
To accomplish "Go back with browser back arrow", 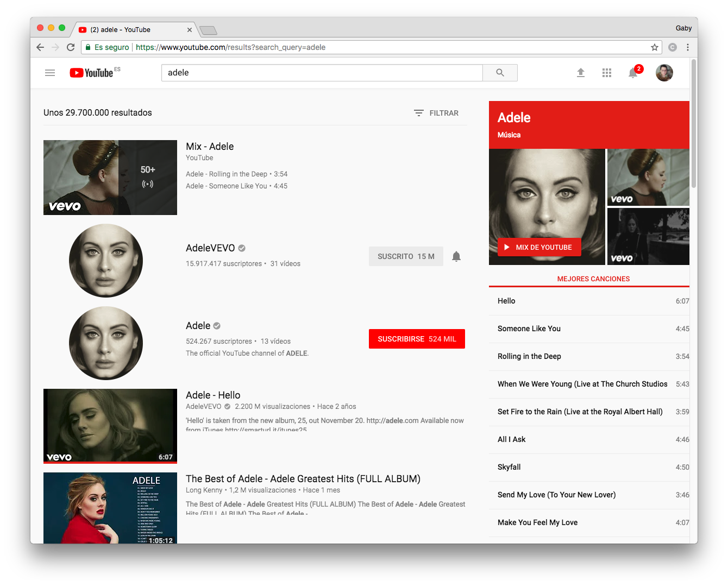I will click(x=40, y=47).
